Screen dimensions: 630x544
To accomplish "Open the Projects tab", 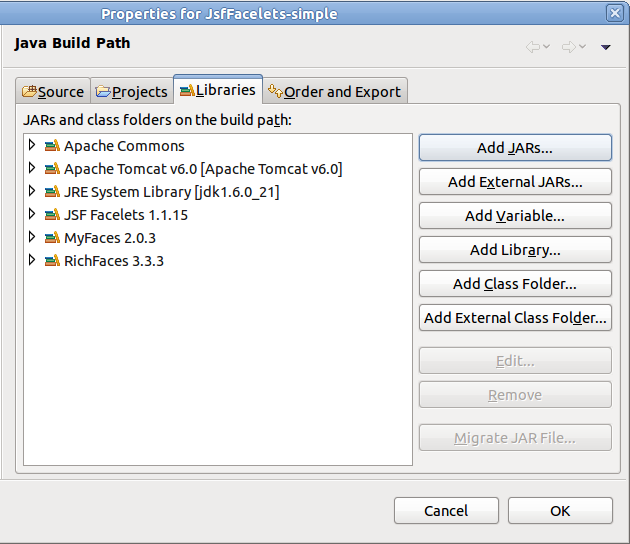I will [132, 92].
